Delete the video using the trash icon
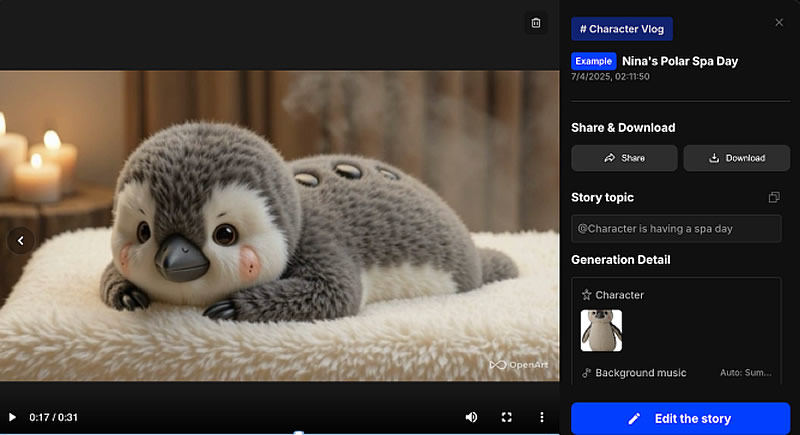The image size is (800, 435). coord(536,23)
